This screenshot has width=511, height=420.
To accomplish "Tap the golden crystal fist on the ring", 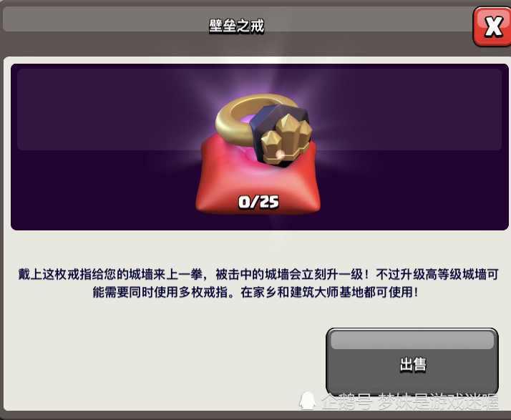I will point(286,139).
